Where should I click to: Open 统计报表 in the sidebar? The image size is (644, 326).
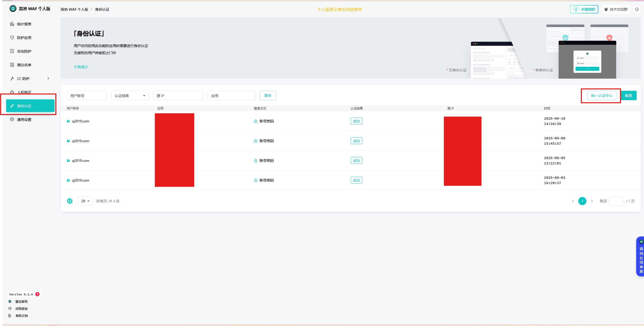tap(24, 24)
